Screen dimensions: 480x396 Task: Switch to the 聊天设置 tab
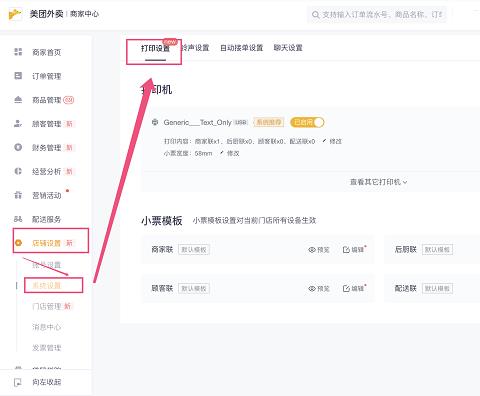pos(288,48)
